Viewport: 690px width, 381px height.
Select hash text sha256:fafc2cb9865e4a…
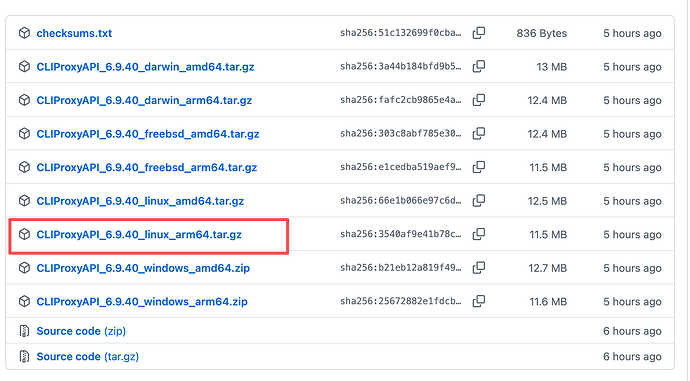(401, 100)
